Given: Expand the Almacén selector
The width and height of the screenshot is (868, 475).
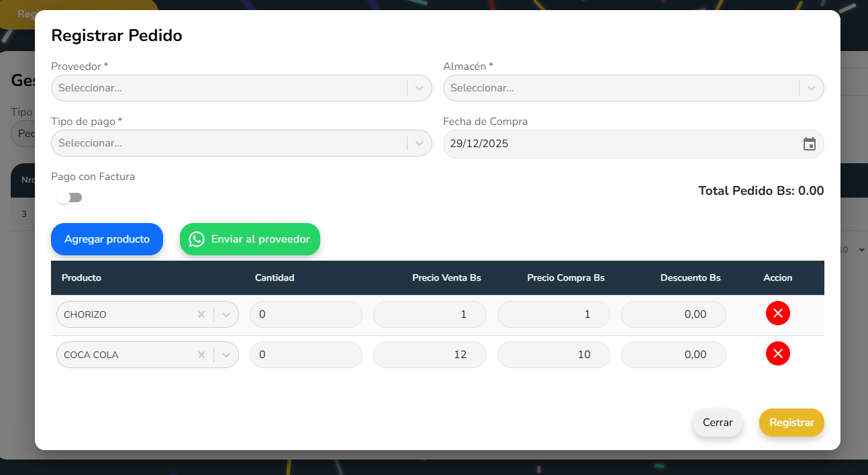Looking at the screenshot, I should 811,88.
